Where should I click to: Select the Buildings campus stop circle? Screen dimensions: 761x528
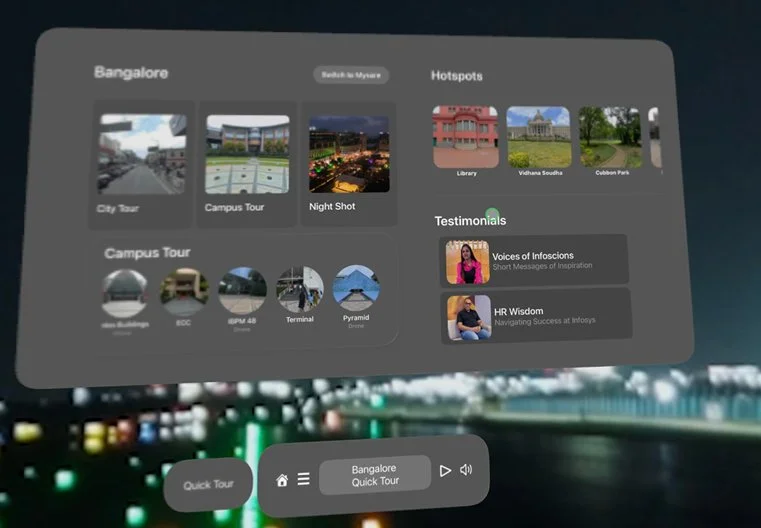[125, 294]
